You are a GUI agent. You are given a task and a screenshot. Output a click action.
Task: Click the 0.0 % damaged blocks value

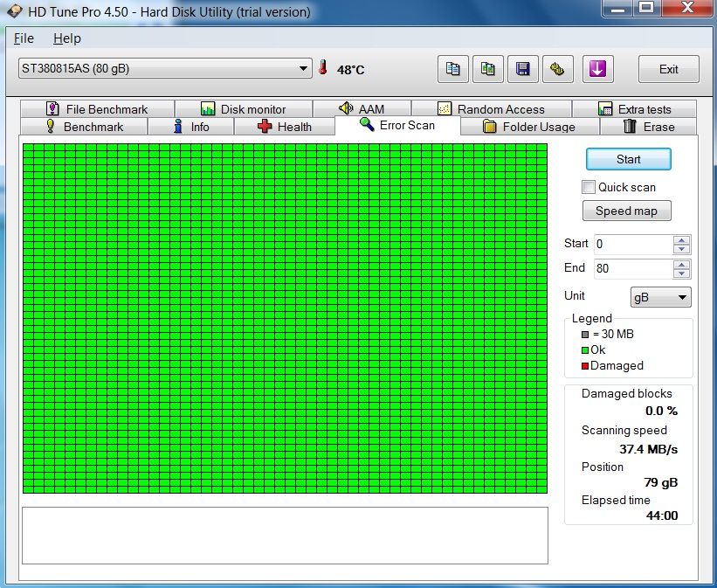(x=661, y=411)
